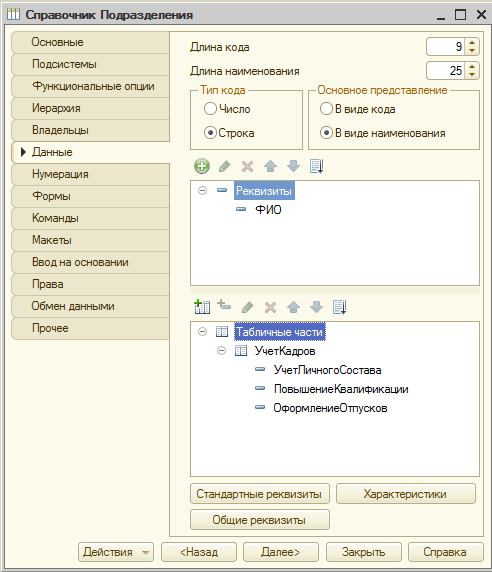
Task: Increase Длина наименования with up spinner
Action: coord(472,66)
